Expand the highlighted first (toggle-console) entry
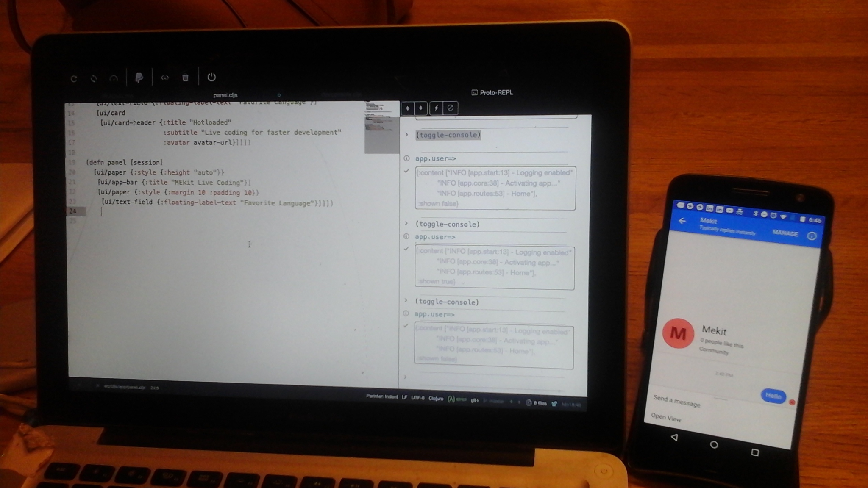 [406, 135]
